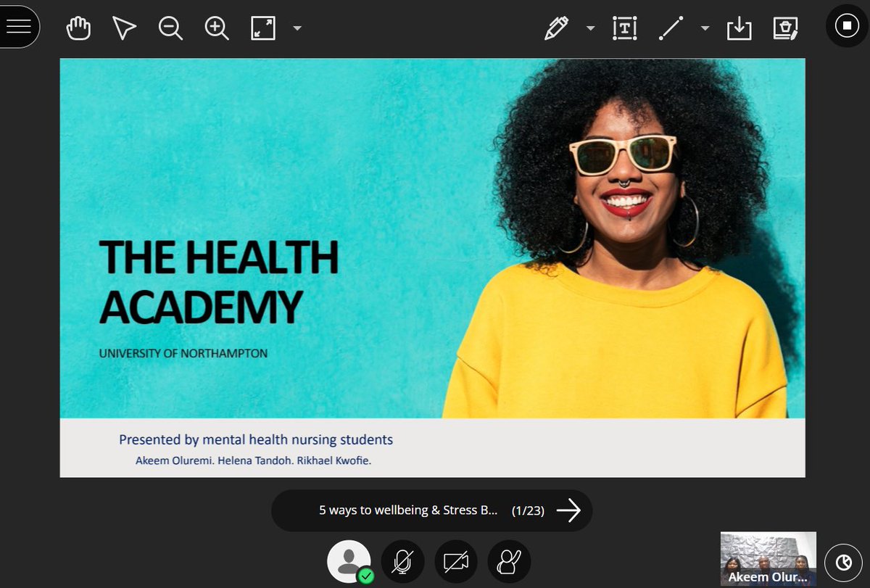Open the fit-to-screen dropdown arrow

click(296, 27)
